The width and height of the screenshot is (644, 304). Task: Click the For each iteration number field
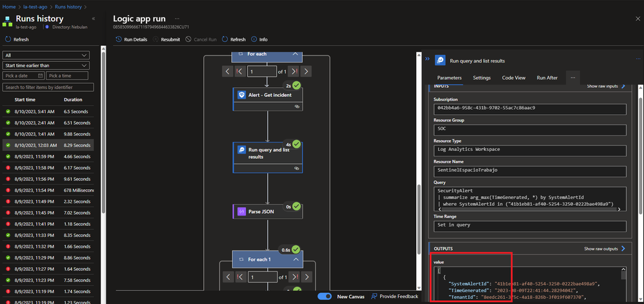(x=261, y=71)
